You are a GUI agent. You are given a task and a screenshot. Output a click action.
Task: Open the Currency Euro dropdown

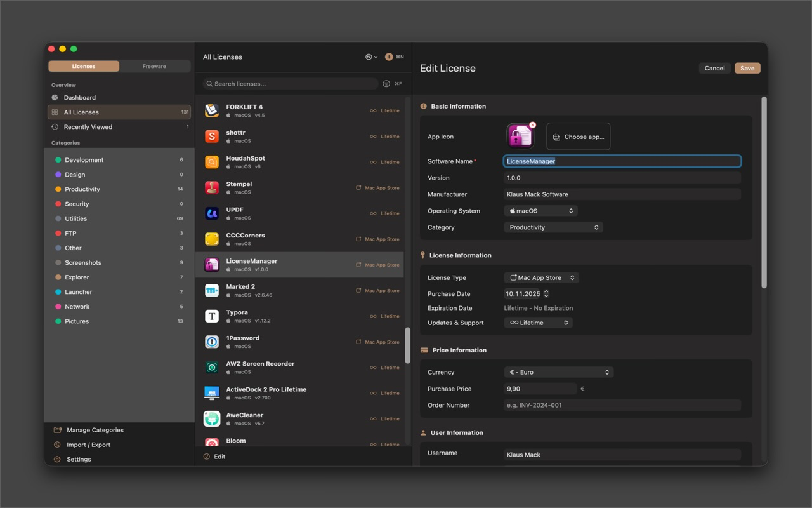pos(559,372)
